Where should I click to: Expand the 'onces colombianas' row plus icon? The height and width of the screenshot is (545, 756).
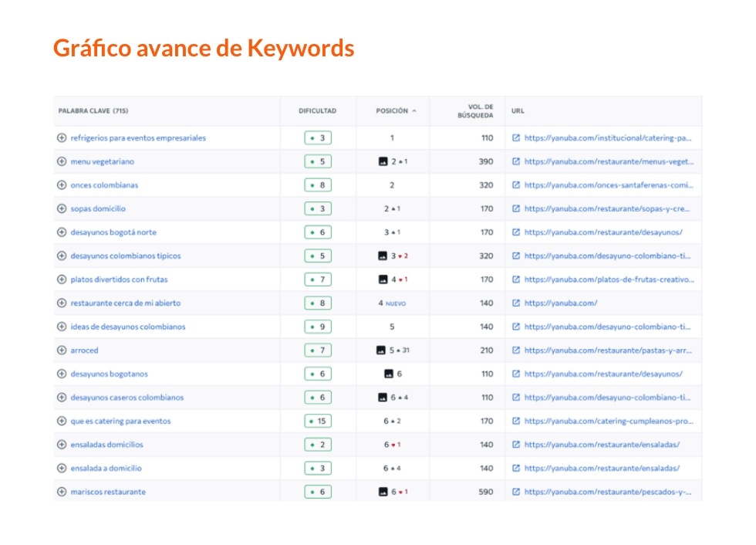coord(62,184)
